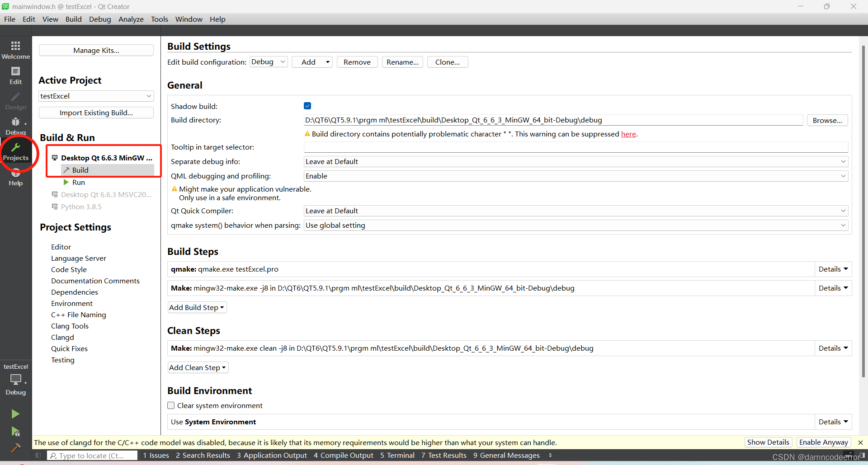Switch to Edit mode

tap(15, 75)
